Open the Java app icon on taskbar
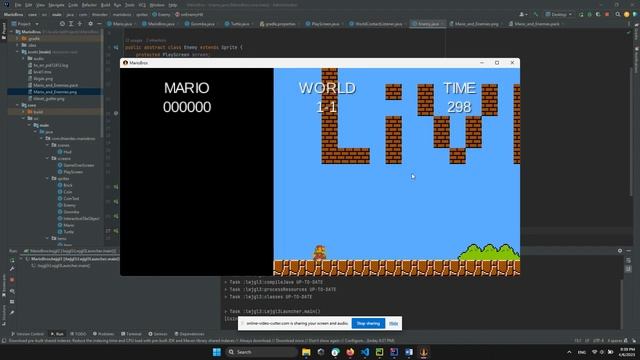Image resolution: width=640 pixels, height=360 pixels. tap(424, 352)
